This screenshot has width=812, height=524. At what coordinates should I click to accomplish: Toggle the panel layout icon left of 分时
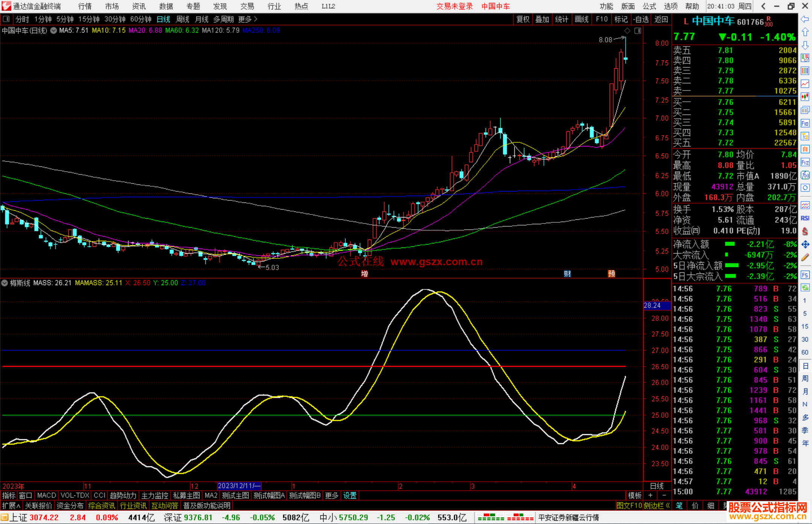click(x=6, y=19)
